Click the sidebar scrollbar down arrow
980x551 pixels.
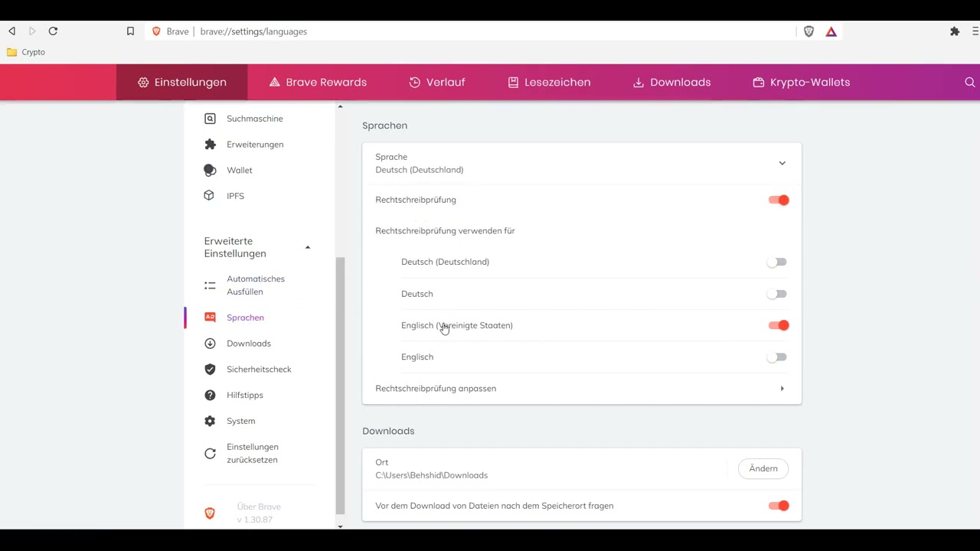(x=341, y=526)
